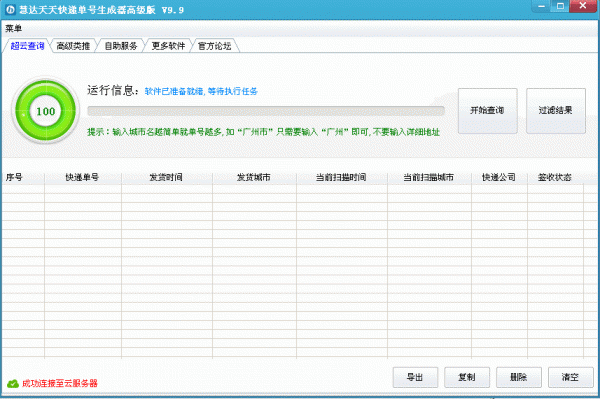Click the 成功连接至云服务器 status text
Screen dimensions: 600x399
pos(60,383)
